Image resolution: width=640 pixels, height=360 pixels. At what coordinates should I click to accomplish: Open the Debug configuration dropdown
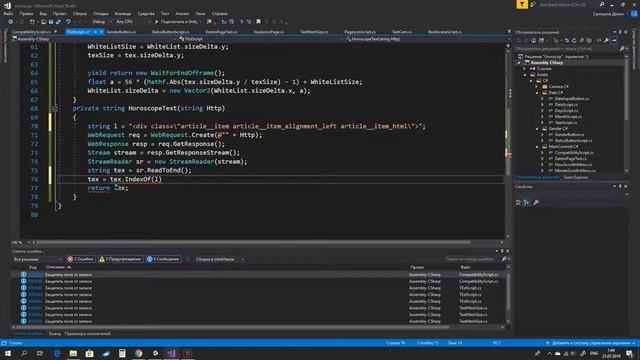101,22
